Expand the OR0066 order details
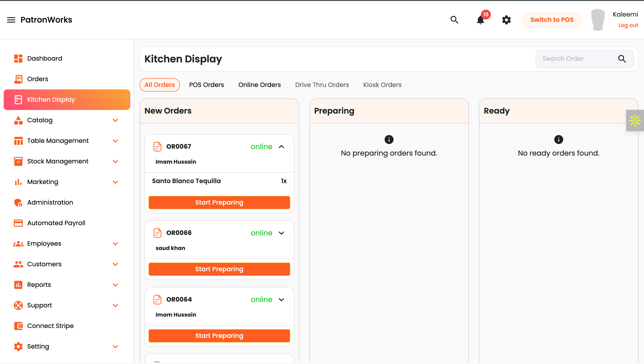Viewport: 644px width, 364px height. [281, 233]
